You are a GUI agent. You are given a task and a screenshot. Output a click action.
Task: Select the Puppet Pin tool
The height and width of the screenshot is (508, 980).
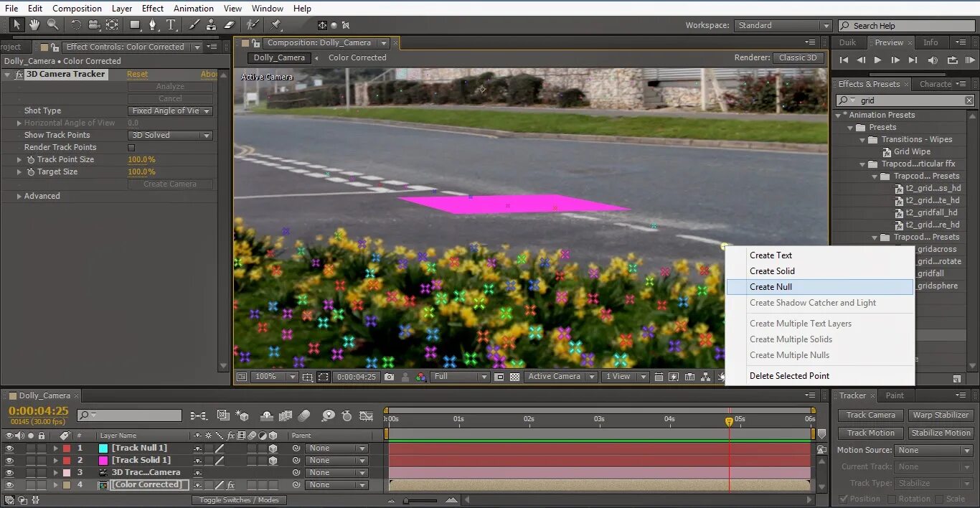275,24
